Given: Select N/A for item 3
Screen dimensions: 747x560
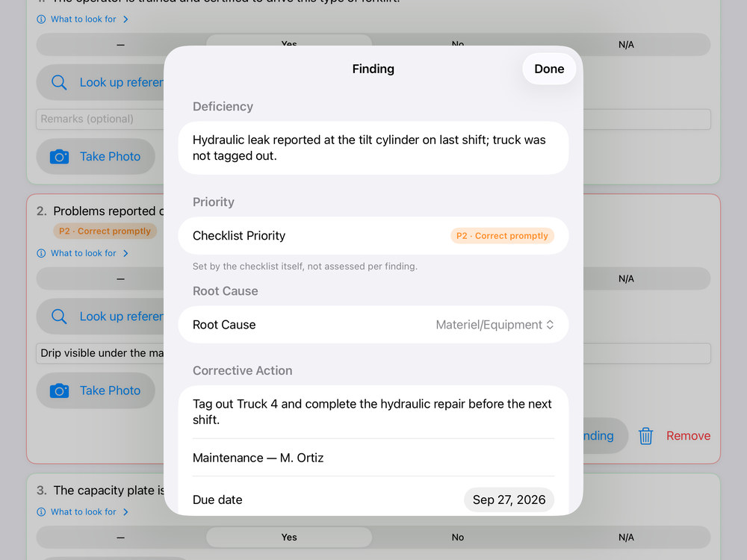Looking at the screenshot, I should pyautogui.click(x=626, y=537).
